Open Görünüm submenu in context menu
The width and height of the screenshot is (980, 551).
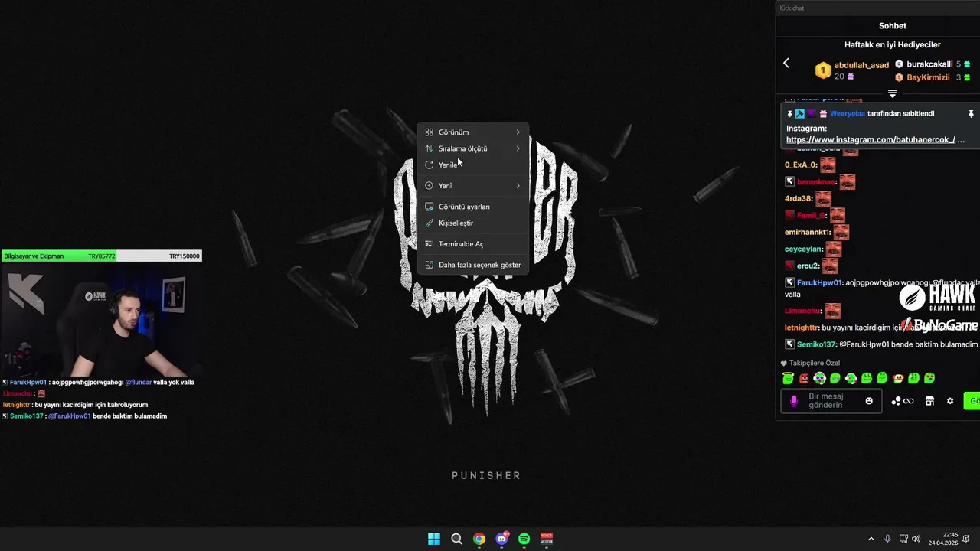click(472, 132)
